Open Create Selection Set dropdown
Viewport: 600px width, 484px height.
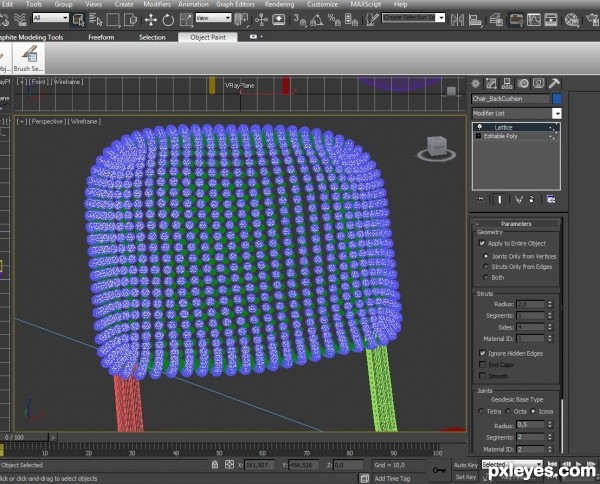coord(441,18)
